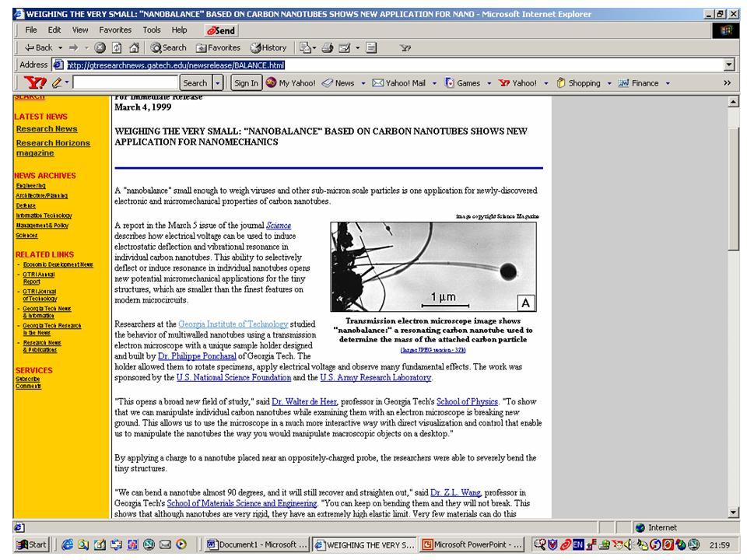This screenshot has height=560, width=747.
Task: Open the Dr. Philippe Poncharal link
Action: (x=197, y=356)
